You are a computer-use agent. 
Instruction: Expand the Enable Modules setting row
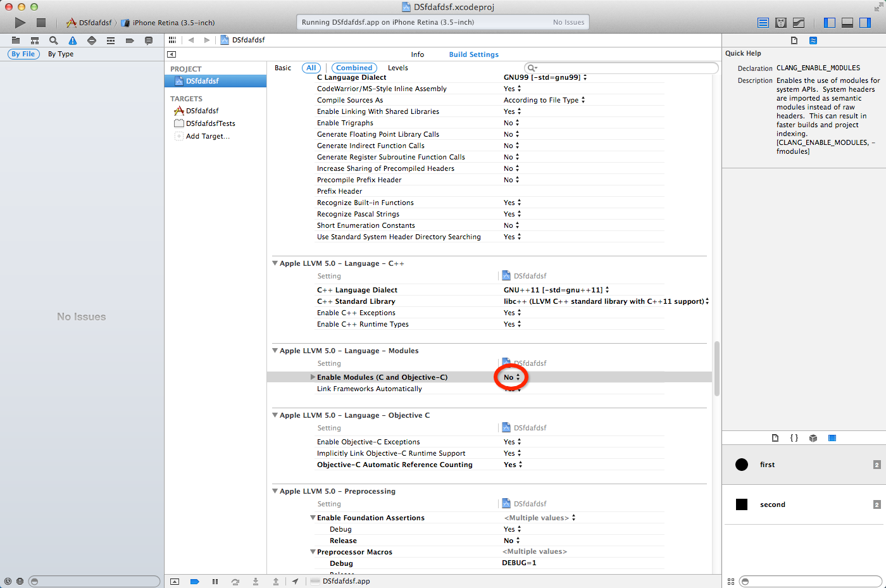(313, 377)
